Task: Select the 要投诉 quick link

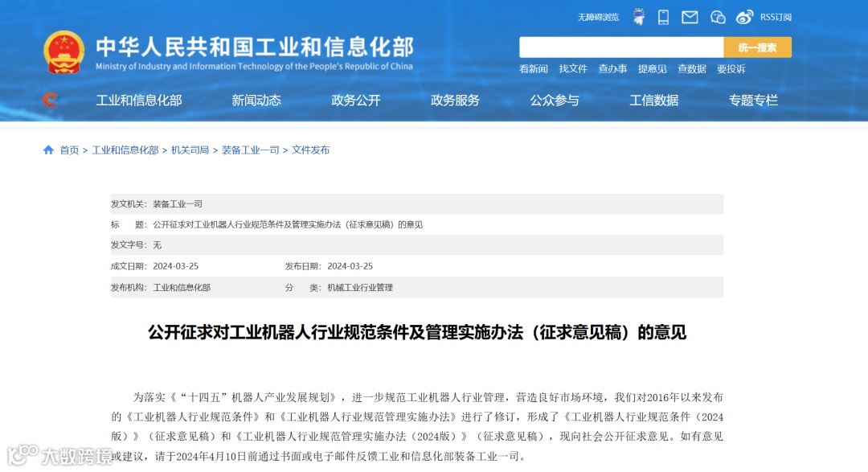Action: (x=731, y=68)
